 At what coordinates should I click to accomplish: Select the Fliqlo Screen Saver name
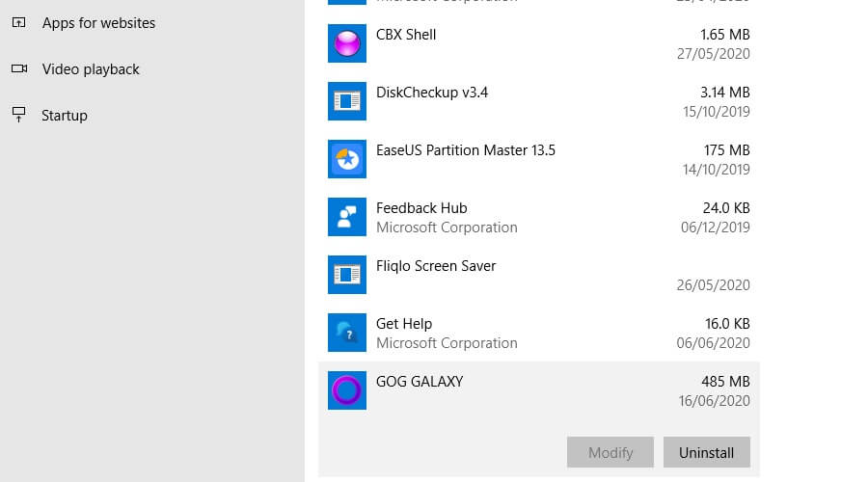[436, 266]
